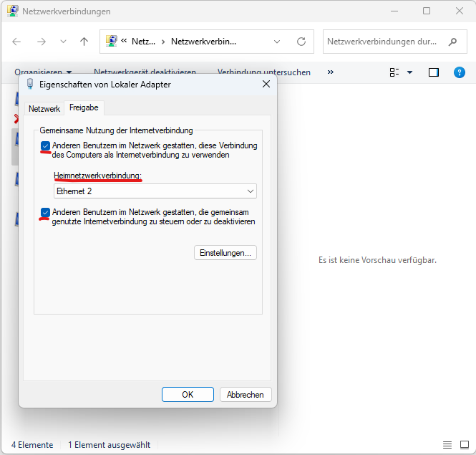This screenshot has height=455, width=476.
Task: Refresh the Netzwerkverbindungen address bar
Action: (301, 42)
